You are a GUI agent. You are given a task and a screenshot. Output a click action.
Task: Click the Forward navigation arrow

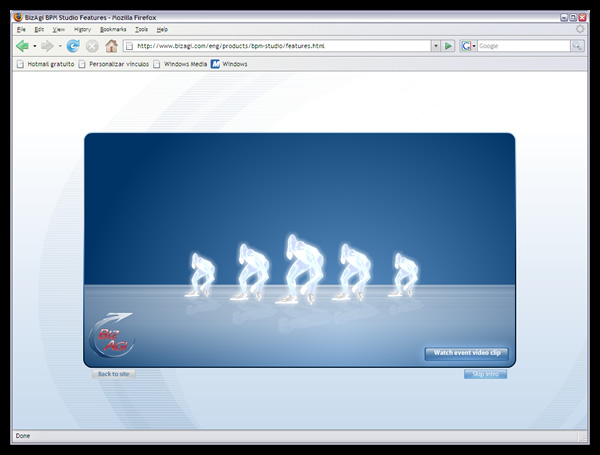[x=46, y=46]
